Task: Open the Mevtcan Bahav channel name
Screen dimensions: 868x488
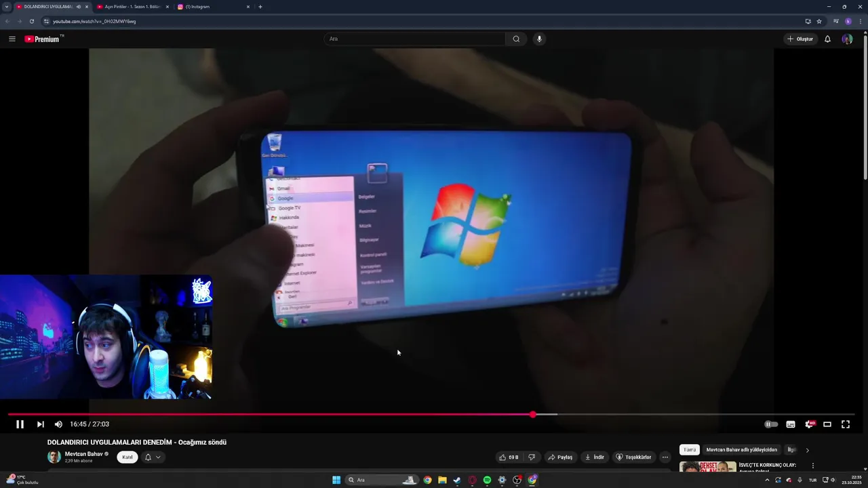Action: tap(84, 454)
